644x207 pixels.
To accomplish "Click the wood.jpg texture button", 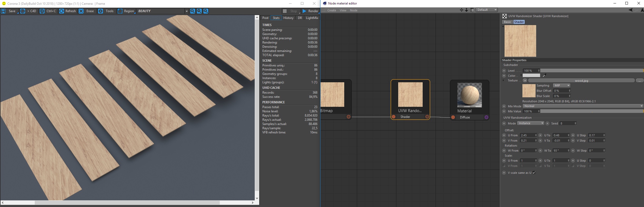I will [x=581, y=81].
